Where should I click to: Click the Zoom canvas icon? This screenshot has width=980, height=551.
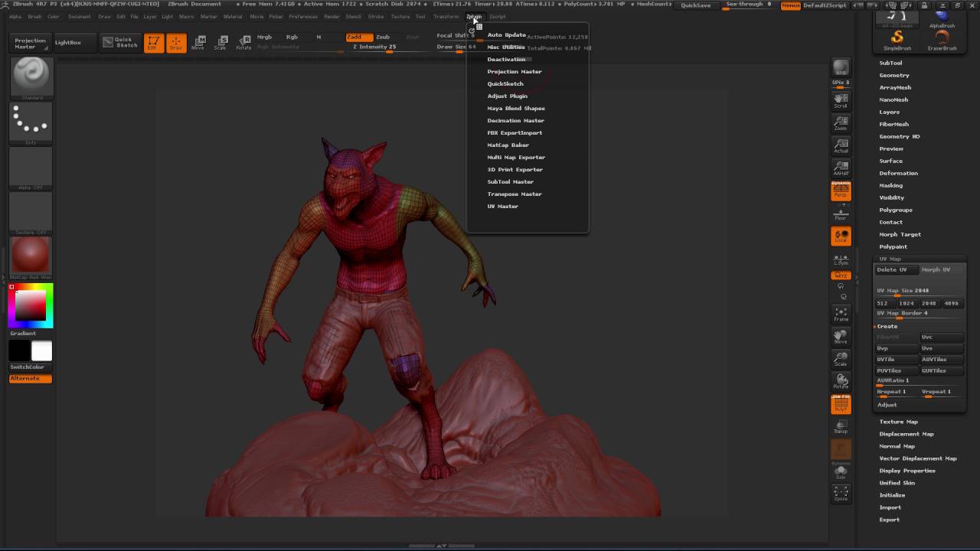click(x=841, y=124)
